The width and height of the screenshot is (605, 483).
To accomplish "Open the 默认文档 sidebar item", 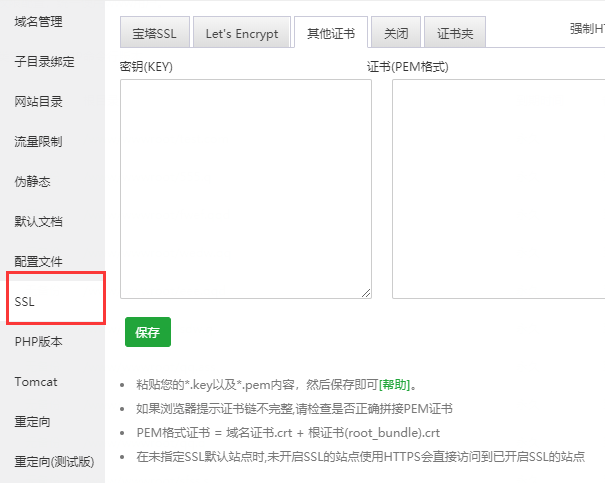I will point(38,221).
